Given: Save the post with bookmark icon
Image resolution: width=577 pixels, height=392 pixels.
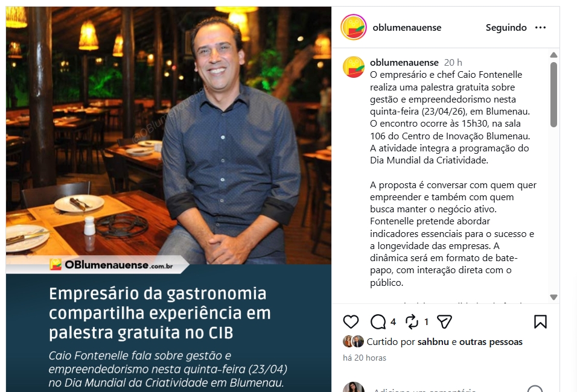Looking at the screenshot, I should click(x=540, y=322).
